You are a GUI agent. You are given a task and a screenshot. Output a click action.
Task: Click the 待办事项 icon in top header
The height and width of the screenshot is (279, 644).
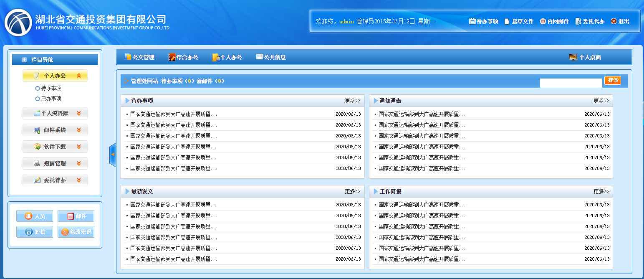click(472, 21)
